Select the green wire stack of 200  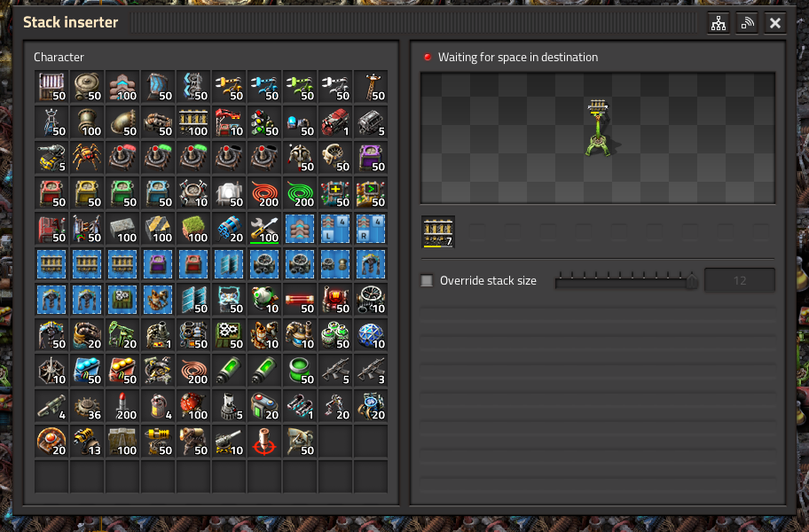tap(300, 193)
